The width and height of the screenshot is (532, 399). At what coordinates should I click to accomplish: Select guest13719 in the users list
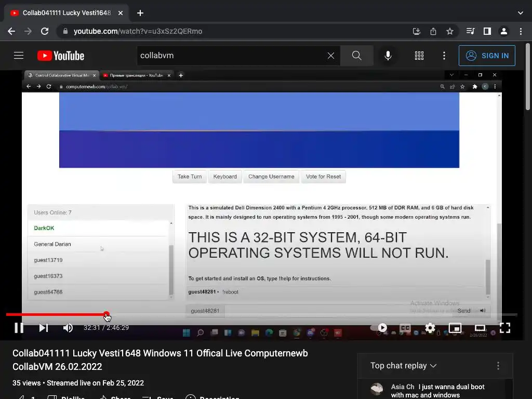point(98,260)
